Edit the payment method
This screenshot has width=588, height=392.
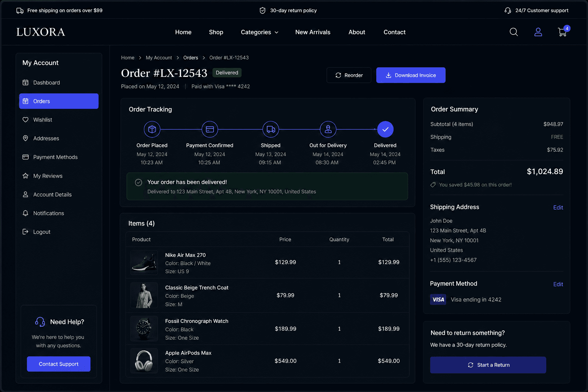(558, 284)
